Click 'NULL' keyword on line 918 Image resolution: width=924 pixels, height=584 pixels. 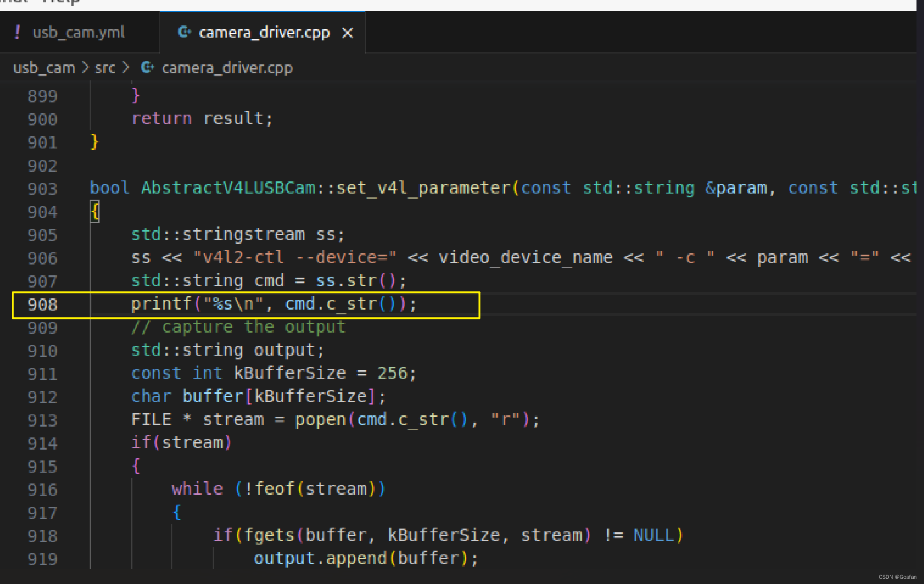tap(653, 535)
